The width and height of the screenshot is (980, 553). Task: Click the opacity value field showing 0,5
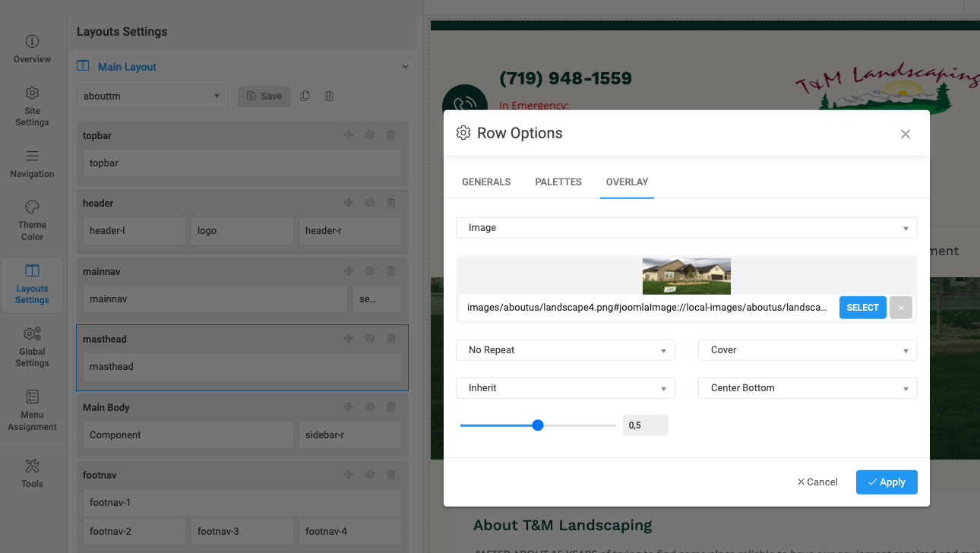(x=645, y=425)
